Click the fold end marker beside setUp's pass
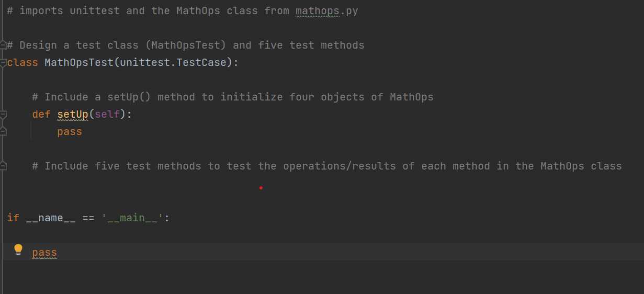Screen dimensions: 644x294 pyautogui.click(x=3, y=131)
